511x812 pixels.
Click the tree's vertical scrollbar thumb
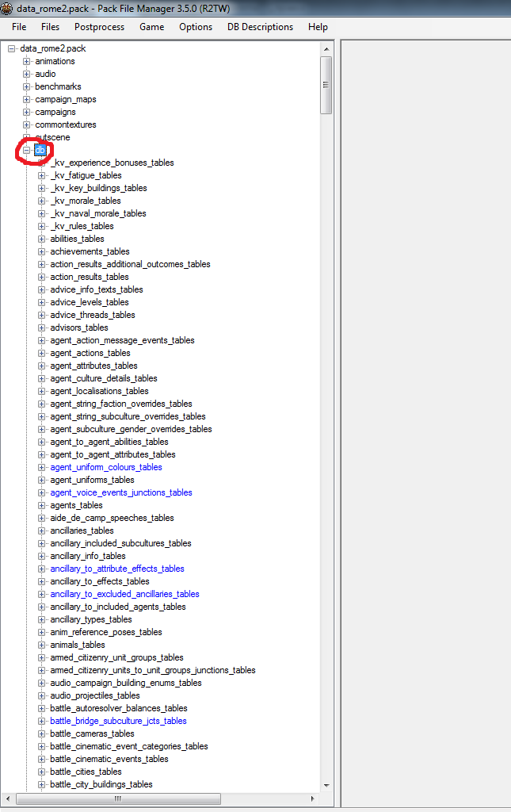[x=326, y=85]
